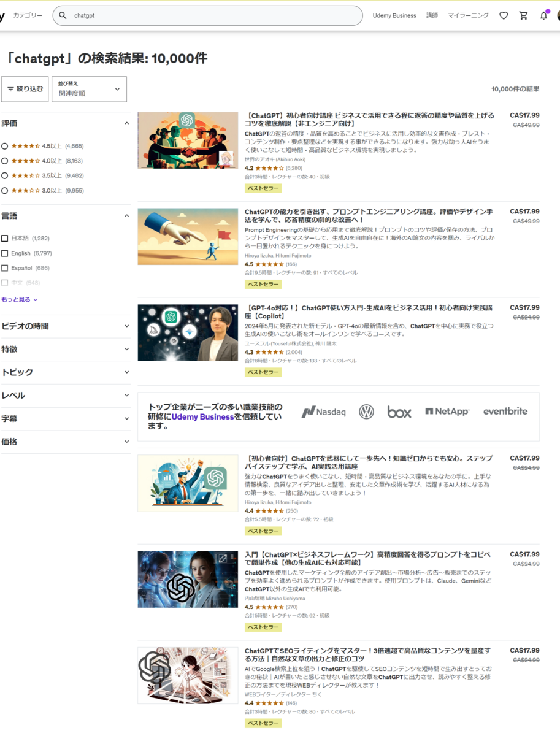The image size is (560, 736).
Task: Click the ベストセラー badge on the SEO course
Action: [x=263, y=723]
